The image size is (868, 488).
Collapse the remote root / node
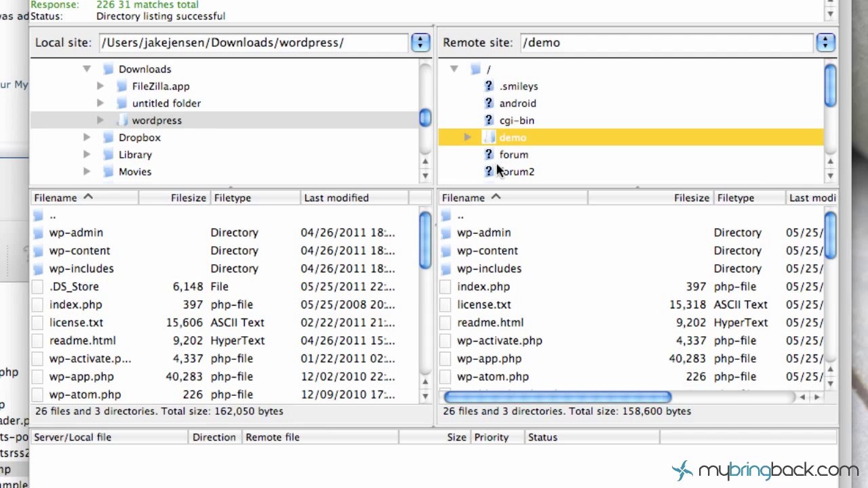[x=454, y=69]
